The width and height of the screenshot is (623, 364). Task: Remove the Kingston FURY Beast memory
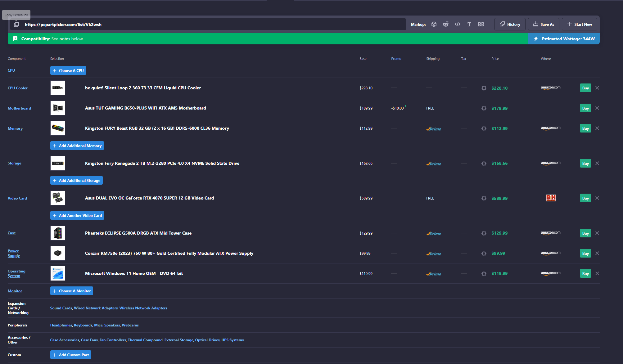click(597, 128)
